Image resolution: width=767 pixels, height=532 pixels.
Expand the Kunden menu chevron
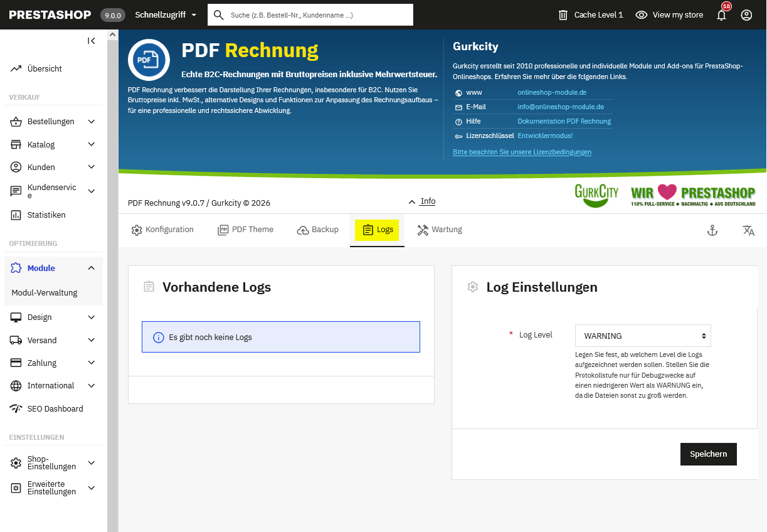92,168
